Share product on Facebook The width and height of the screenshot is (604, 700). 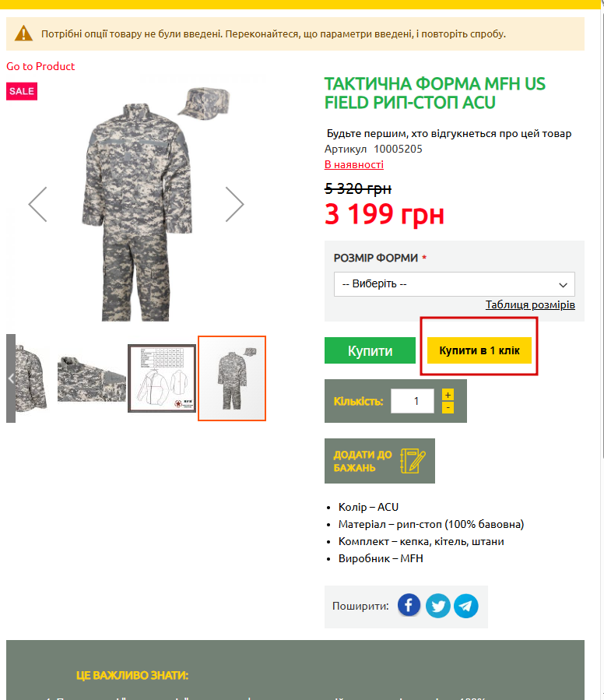point(409,605)
